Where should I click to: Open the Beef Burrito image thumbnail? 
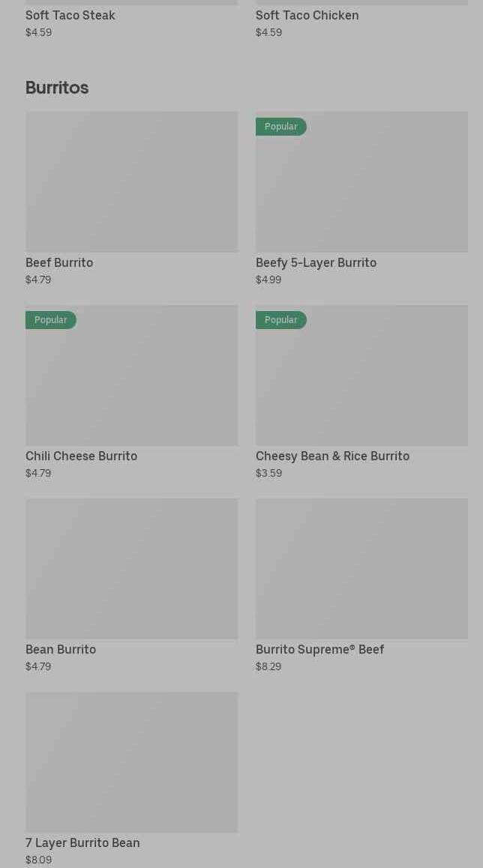tap(131, 181)
